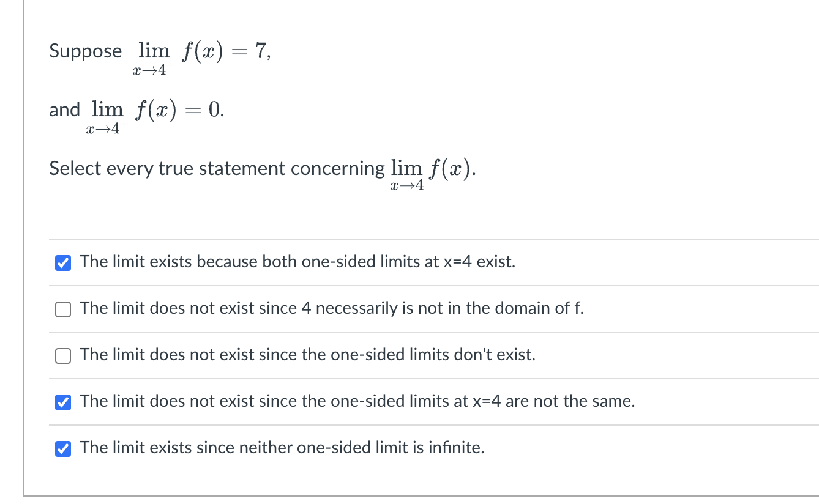Click the word 'Suppose' at the top
Screen dimensions: 819x504
[x=85, y=51]
